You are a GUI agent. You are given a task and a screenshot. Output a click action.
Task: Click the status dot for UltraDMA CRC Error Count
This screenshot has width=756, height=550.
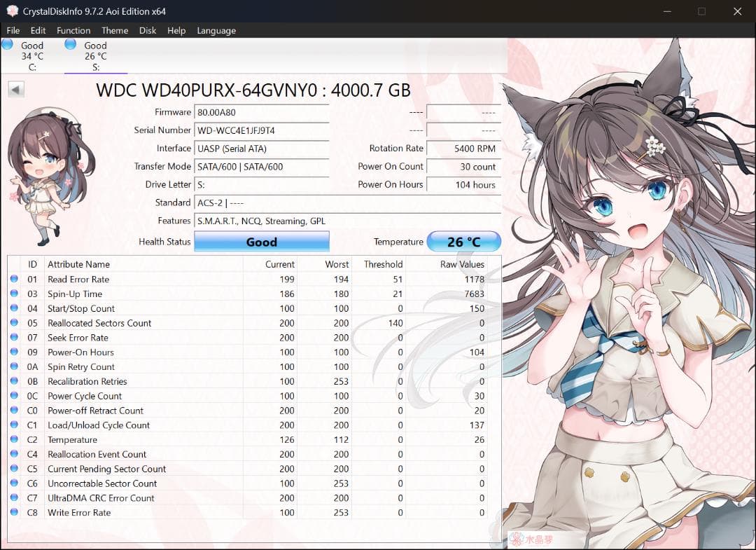click(14, 497)
